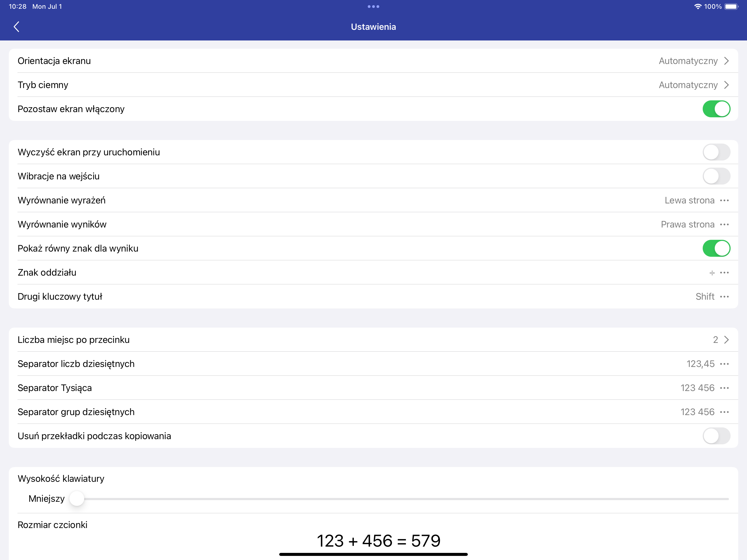Click the keyboard height slider track middle
The height and width of the screenshot is (560, 747).
click(399, 498)
